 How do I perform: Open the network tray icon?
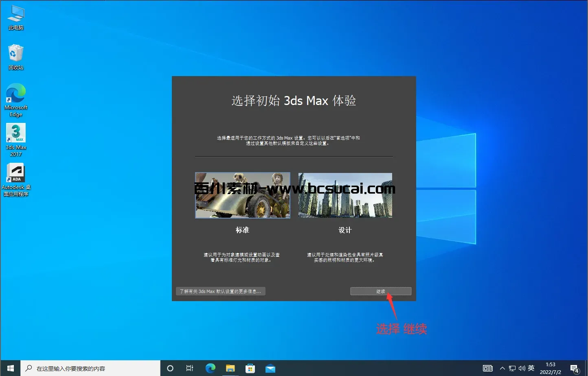pos(512,368)
